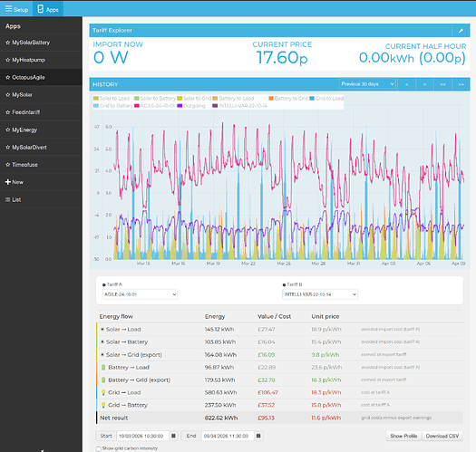The height and width of the screenshot is (452, 476).
Task: Expand the Previous 30 days period dropdown
Action: click(367, 84)
